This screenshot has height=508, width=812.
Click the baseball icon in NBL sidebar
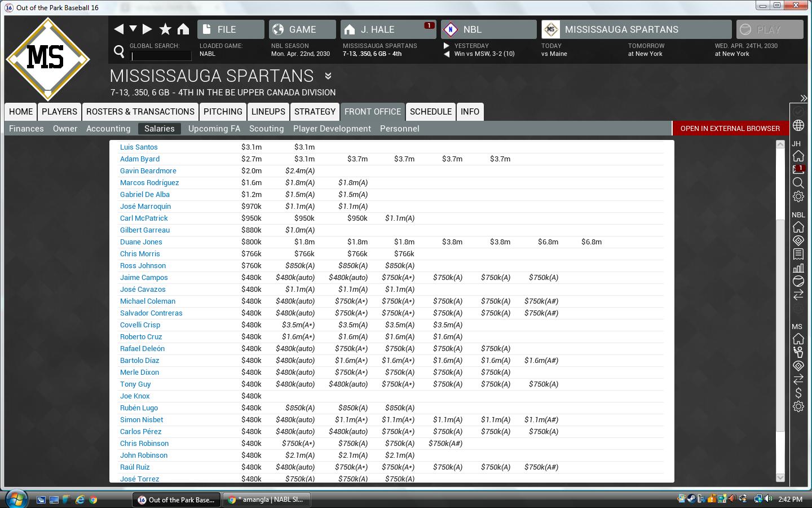point(798,282)
